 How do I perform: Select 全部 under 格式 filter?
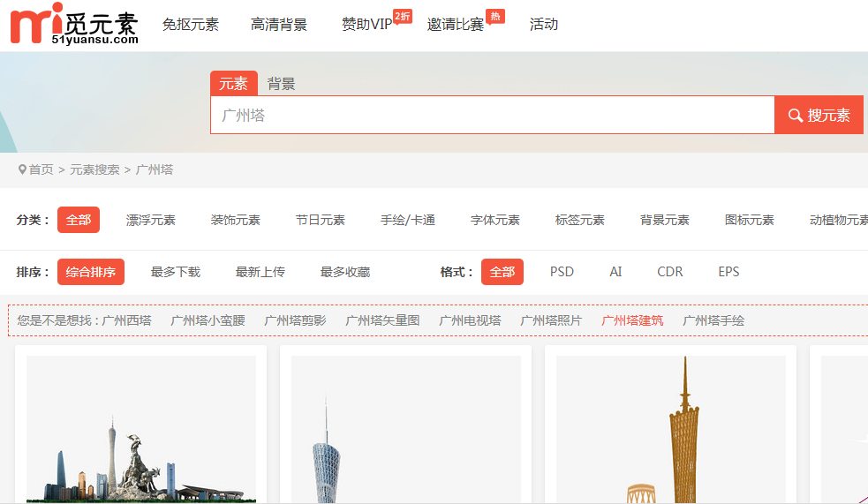pos(502,272)
